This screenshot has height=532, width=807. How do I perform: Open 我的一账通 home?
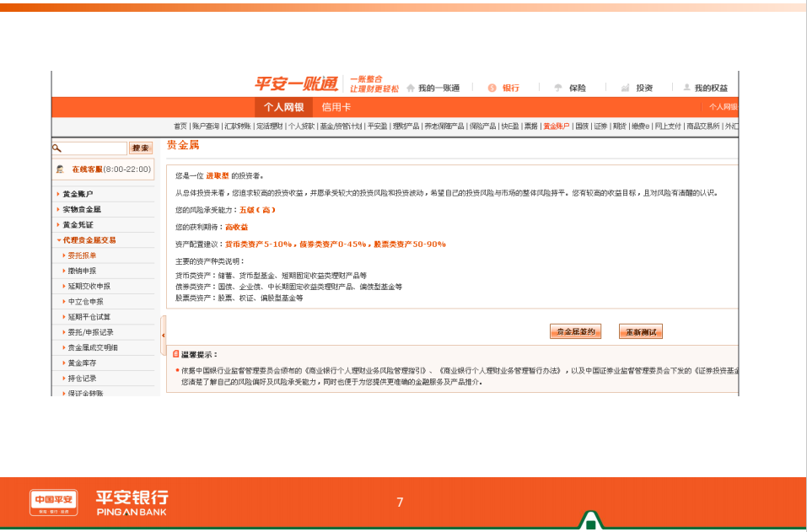(433, 88)
